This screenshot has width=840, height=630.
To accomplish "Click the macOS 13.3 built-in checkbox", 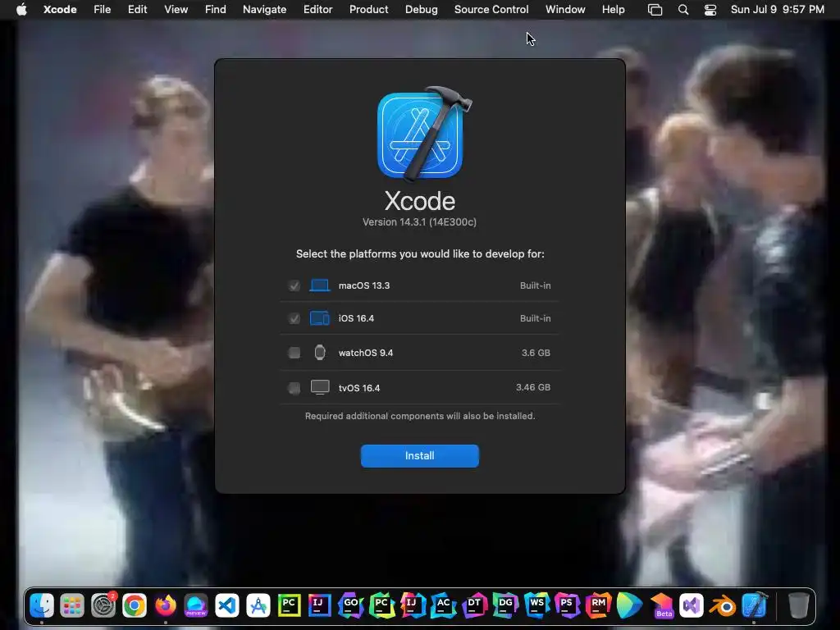I will pyautogui.click(x=294, y=285).
